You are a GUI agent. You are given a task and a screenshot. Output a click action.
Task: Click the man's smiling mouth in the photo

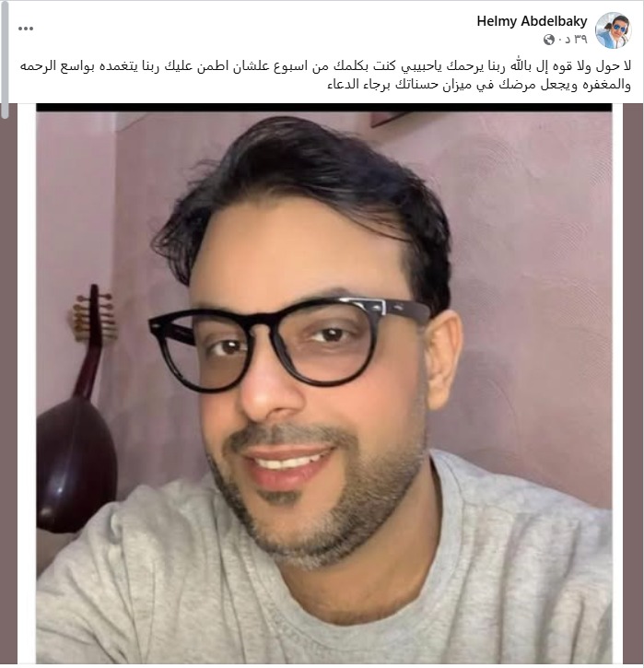[x=287, y=466]
